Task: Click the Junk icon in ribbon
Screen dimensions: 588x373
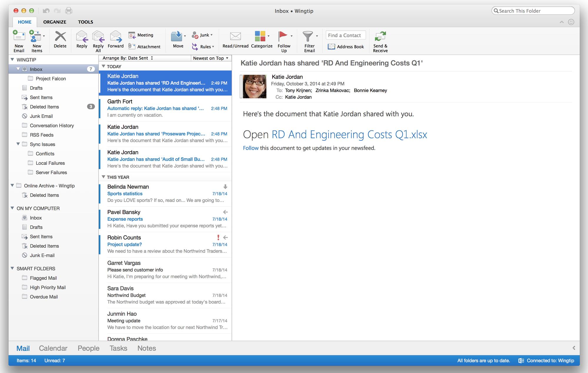Action: pyautogui.click(x=195, y=35)
